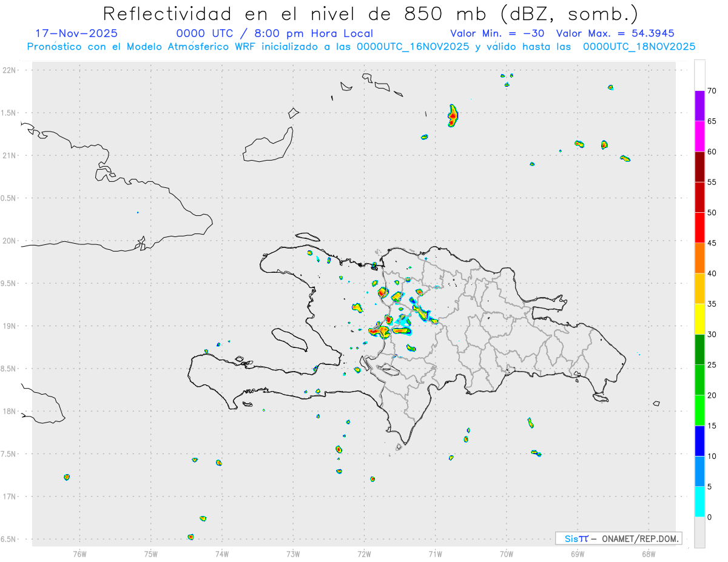This screenshot has width=728, height=562.
Task: Click the colorbar label '0'
Action: coord(710,517)
